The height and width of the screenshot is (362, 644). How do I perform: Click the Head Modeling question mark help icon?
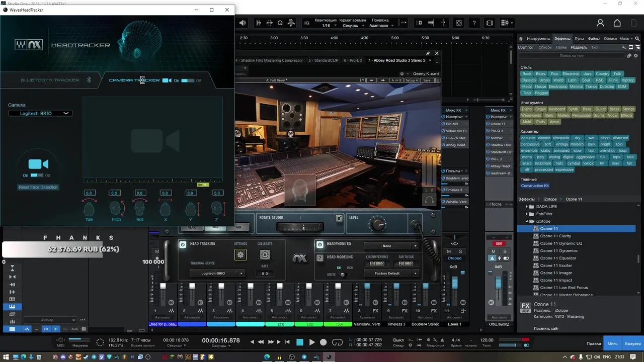click(x=319, y=258)
